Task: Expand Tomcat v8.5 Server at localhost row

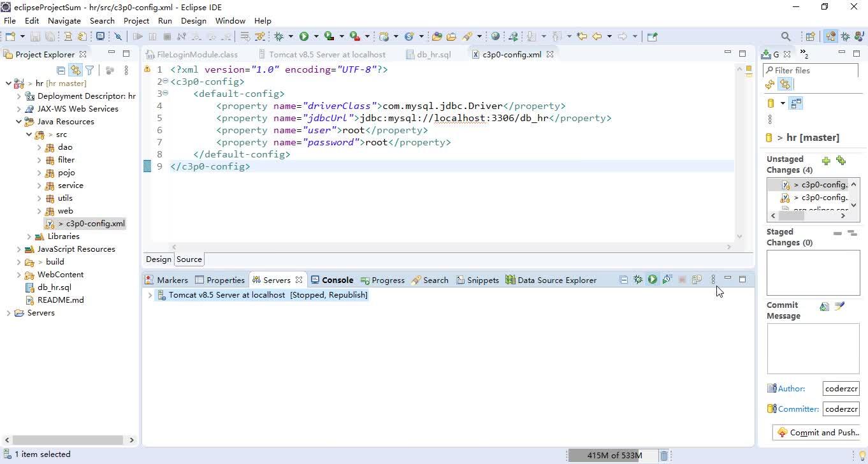Action: pyautogui.click(x=150, y=295)
